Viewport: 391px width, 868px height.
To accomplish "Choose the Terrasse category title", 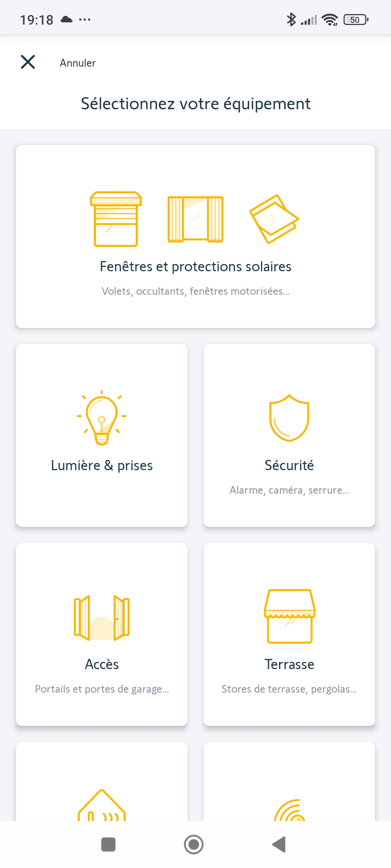I will coord(289,664).
